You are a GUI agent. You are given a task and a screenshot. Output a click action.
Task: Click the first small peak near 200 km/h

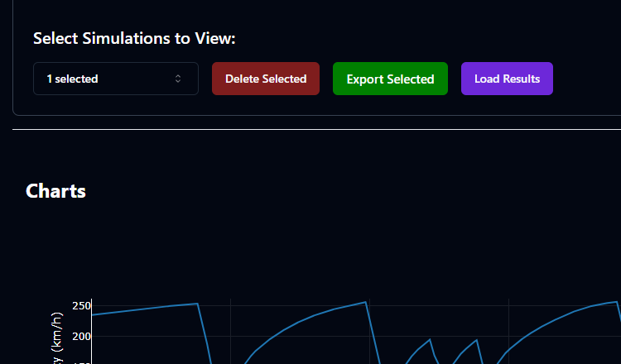click(x=430, y=339)
